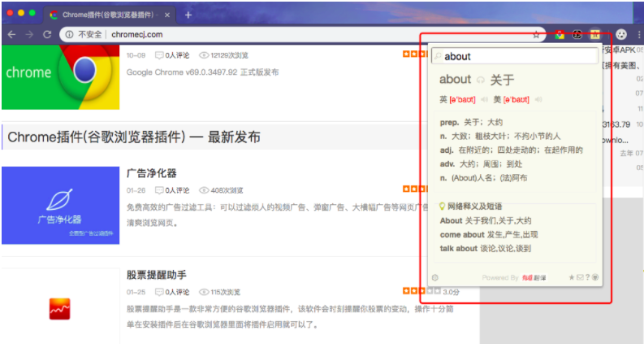
Task: Click the adv. 大约；周围；到处 definition line
Action: click(x=481, y=163)
